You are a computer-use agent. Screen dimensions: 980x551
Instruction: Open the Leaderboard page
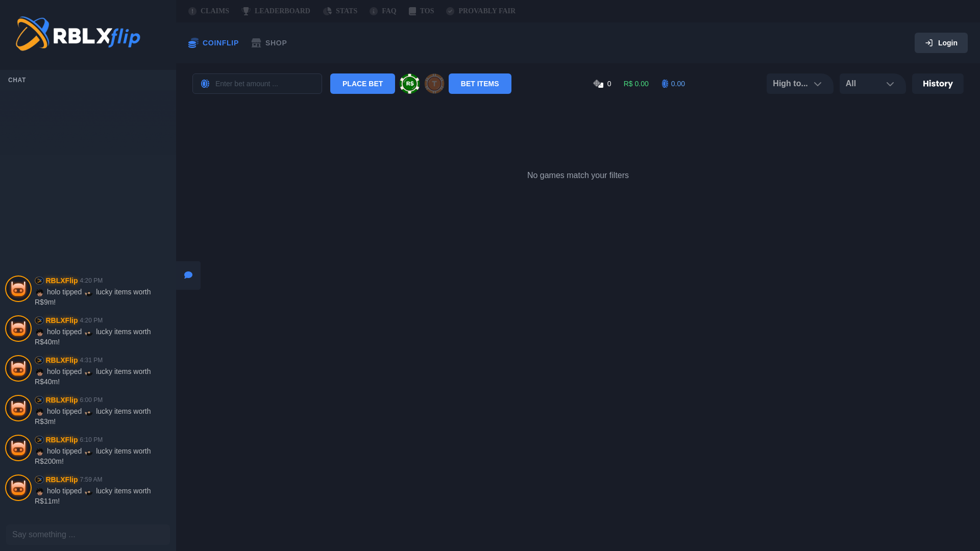pos(276,11)
